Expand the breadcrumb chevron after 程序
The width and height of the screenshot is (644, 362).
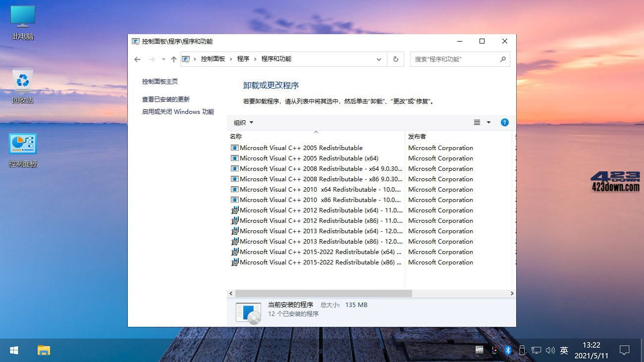(254, 59)
